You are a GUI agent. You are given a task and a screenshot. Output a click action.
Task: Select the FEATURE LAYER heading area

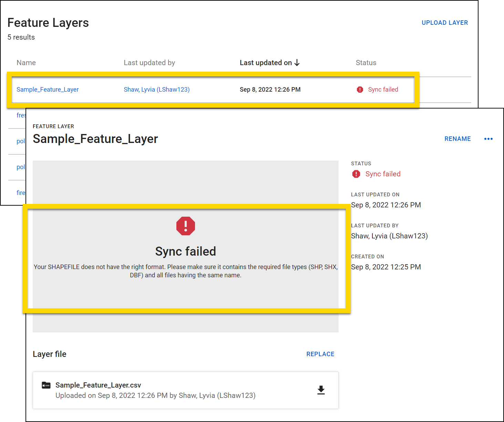point(53,126)
